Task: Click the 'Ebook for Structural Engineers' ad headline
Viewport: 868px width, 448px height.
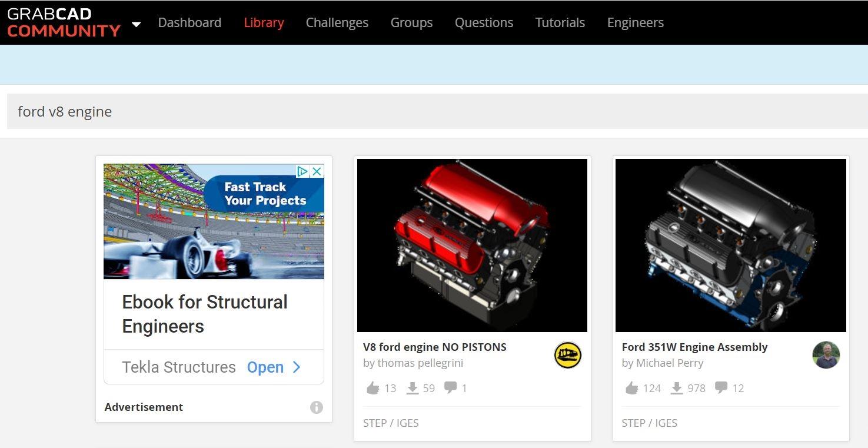Action: 204,314
